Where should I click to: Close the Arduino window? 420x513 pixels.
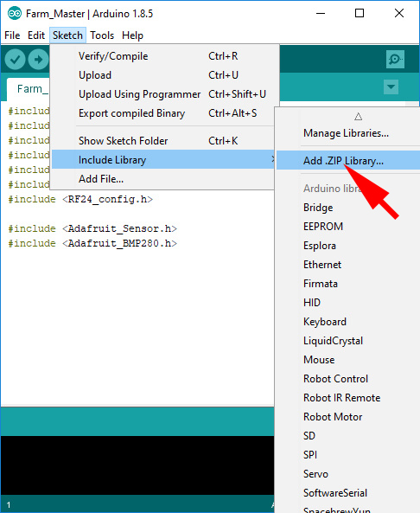tap(399, 14)
